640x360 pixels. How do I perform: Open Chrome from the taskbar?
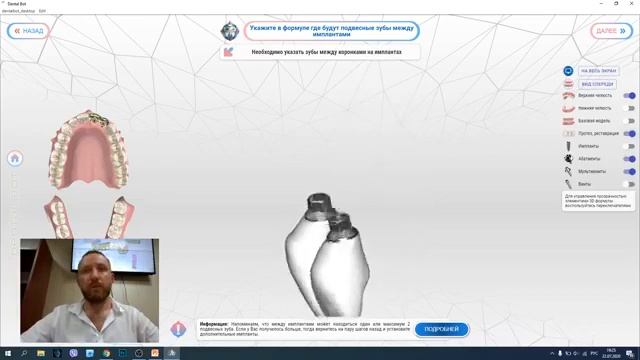[x=106, y=353]
